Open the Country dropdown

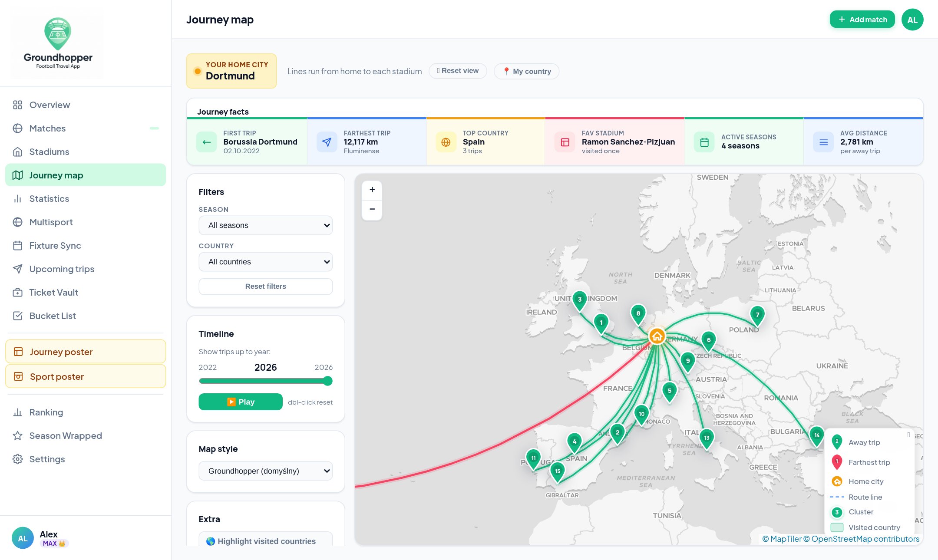point(266,262)
